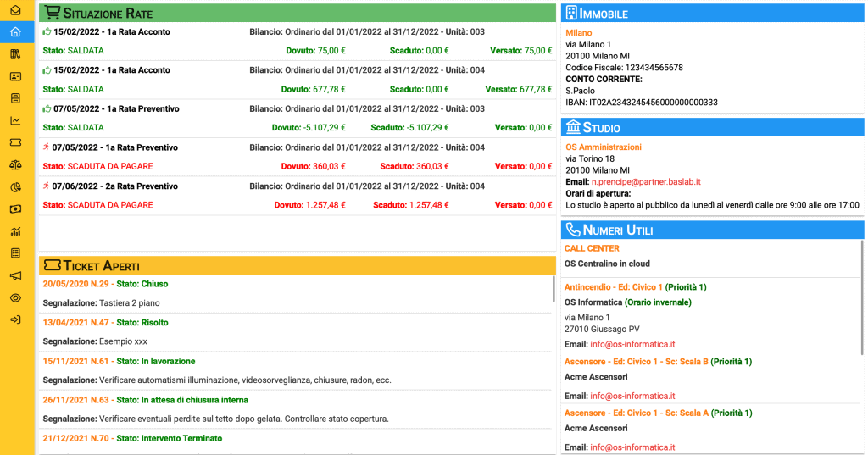Click the Ticket Aperti list scrollbar
This screenshot has height=455, width=868.
point(554,289)
